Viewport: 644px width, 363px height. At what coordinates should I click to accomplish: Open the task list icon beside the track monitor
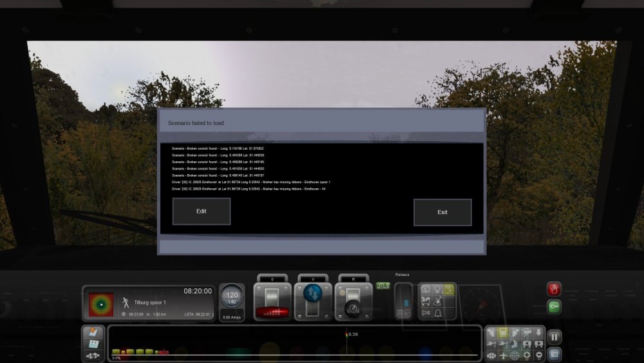click(x=92, y=333)
